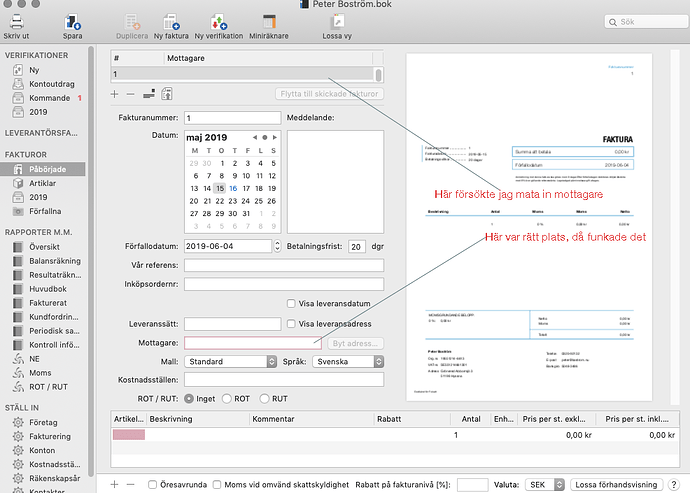Click add article row plus at bottom
The width and height of the screenshot is (690, 493).
(114, 484)
